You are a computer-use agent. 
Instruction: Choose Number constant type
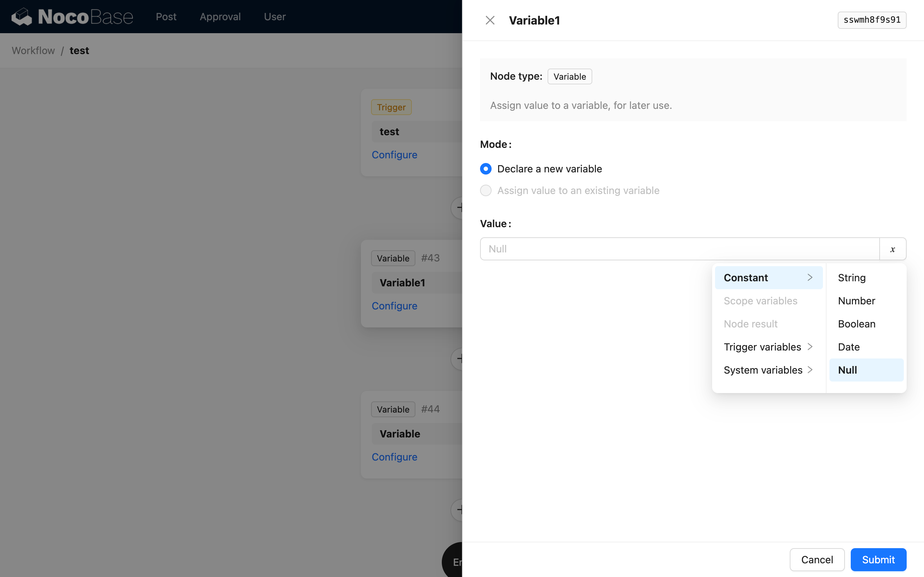point(857,301)
